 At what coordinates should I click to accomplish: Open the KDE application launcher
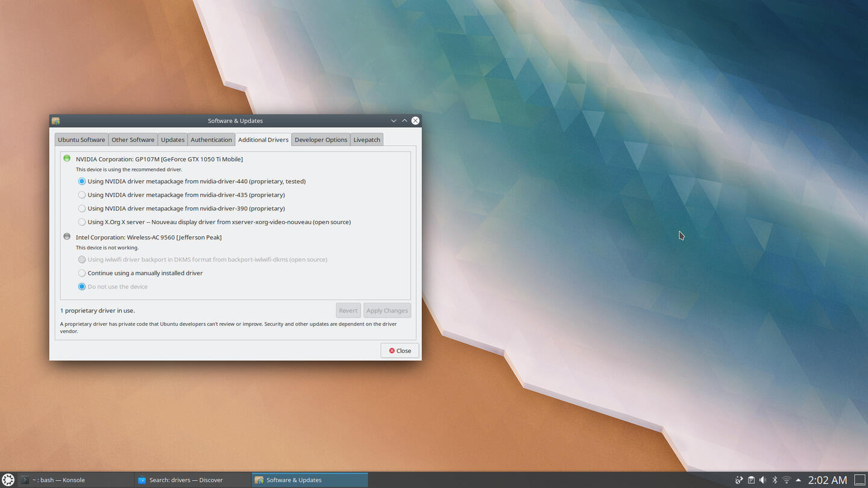click(x=8, y=480)
